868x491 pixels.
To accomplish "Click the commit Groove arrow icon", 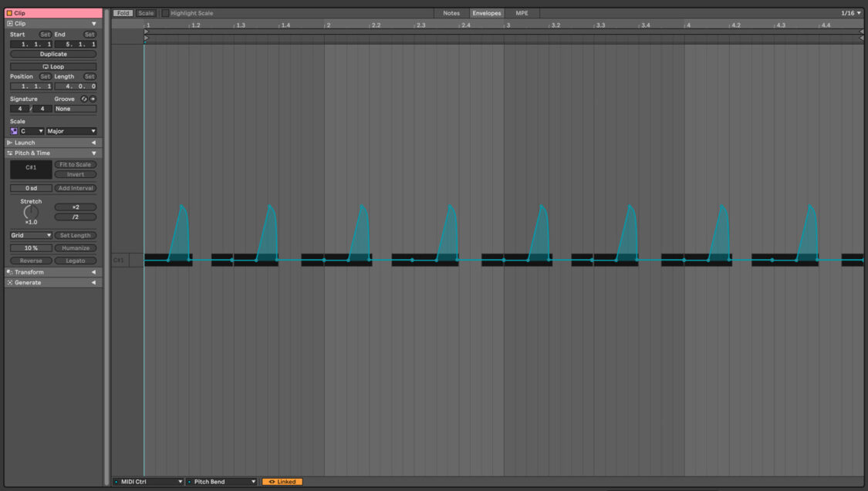I will (x=91, y=99).
